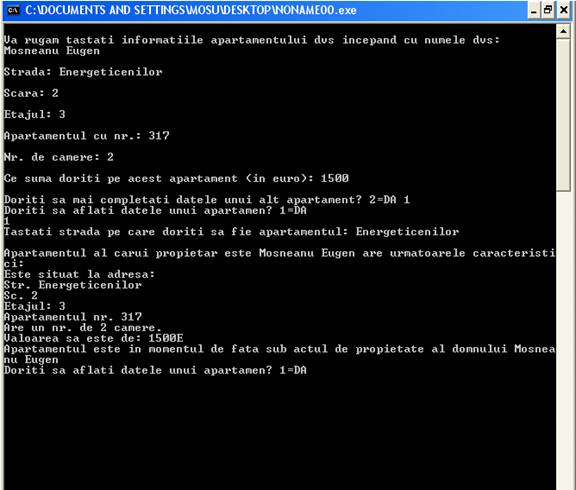Image resolution: width=576 pixels, height=490 pixels.
Task: Click the 'Tastati strada pe care doriti' line
Action: tap(231, 232)
